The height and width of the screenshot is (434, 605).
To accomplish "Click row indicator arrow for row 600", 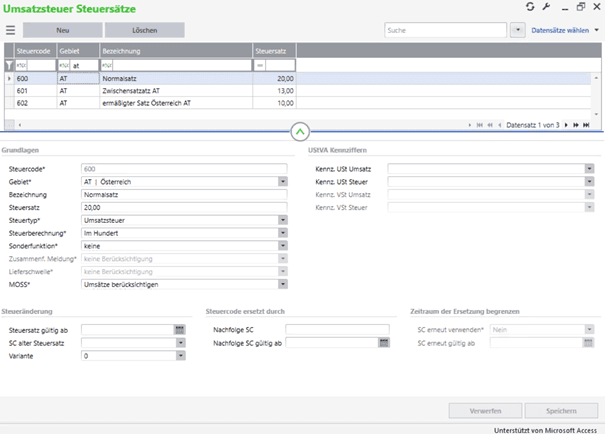I will click(9, 79).
